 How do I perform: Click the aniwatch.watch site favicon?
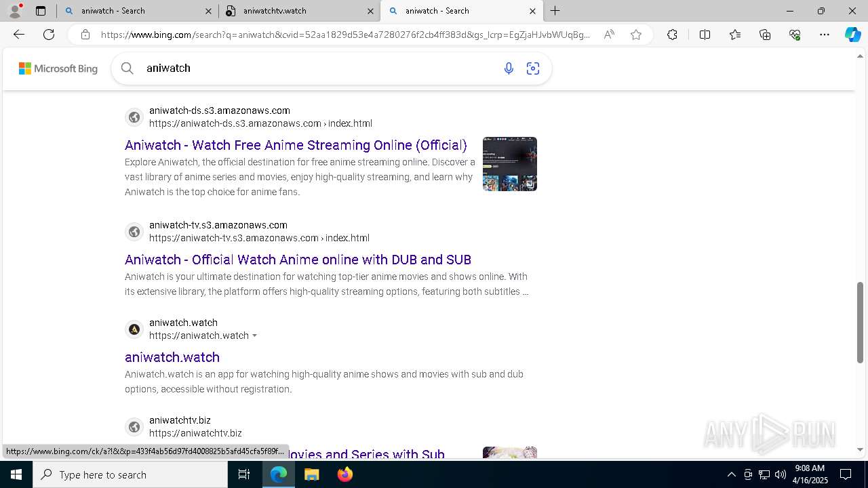pos(134,329)
